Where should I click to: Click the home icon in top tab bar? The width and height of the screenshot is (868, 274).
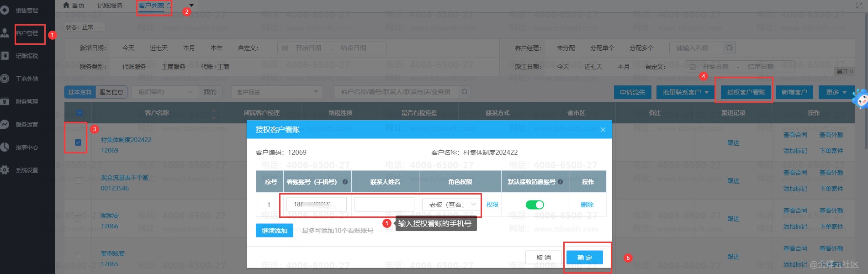click(66, 5)
